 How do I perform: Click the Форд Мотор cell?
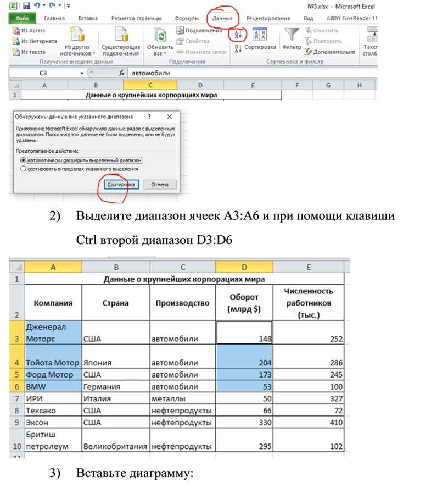[53, 374]
